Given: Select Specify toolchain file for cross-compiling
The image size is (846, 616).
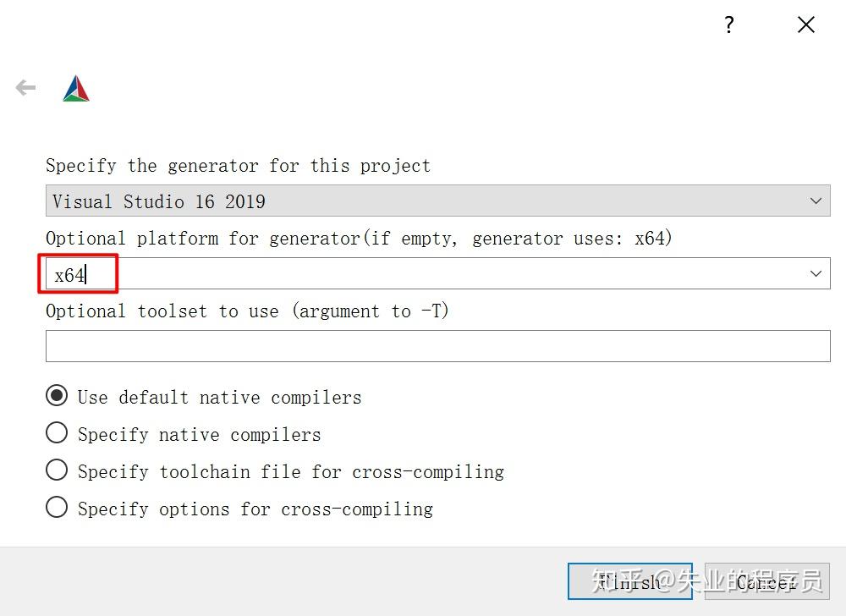Looking at the screenshot, I should tap(57, 470).
